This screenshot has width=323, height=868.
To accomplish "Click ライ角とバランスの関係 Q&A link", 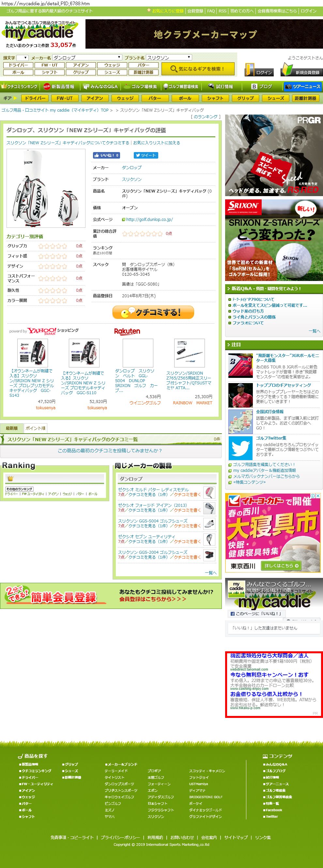I will tap(254, 317).
